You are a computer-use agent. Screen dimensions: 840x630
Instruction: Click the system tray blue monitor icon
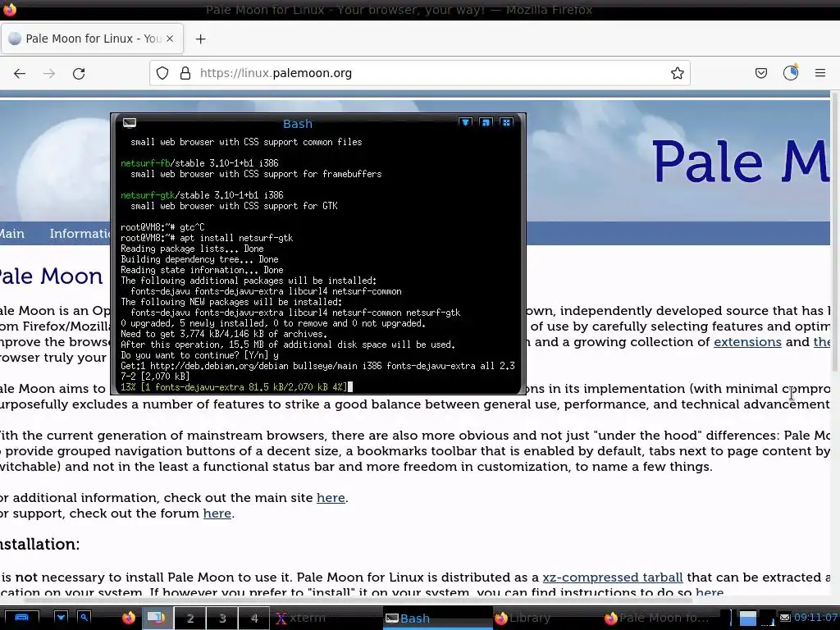point(748,619)
